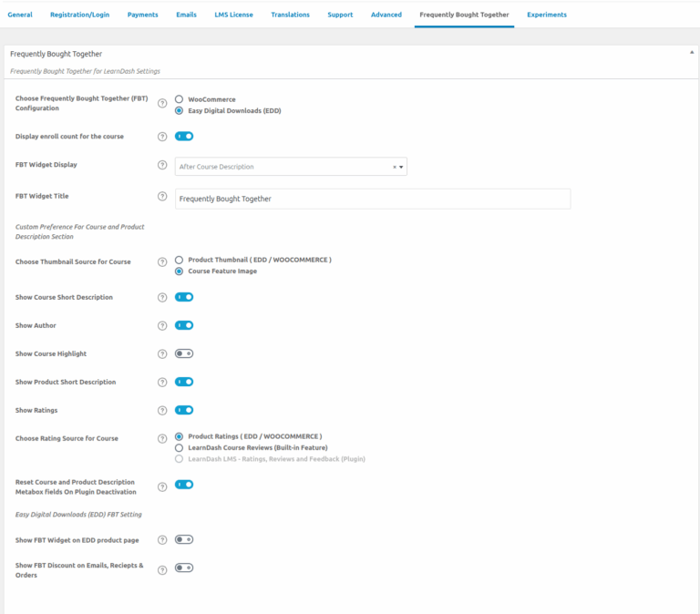Screen dimensions: 700x614
Task: Open help icon beside Show Course Highlight
Action: coord(162,353)
